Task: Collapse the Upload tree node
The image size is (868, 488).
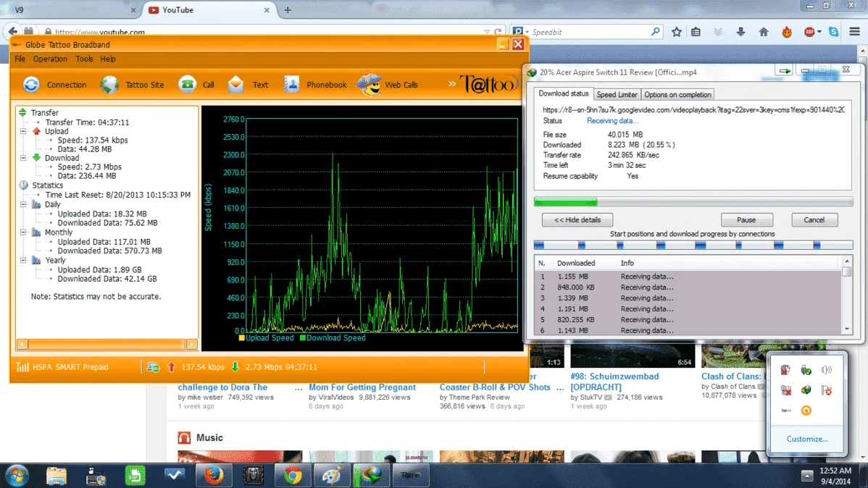Action: 23,131
